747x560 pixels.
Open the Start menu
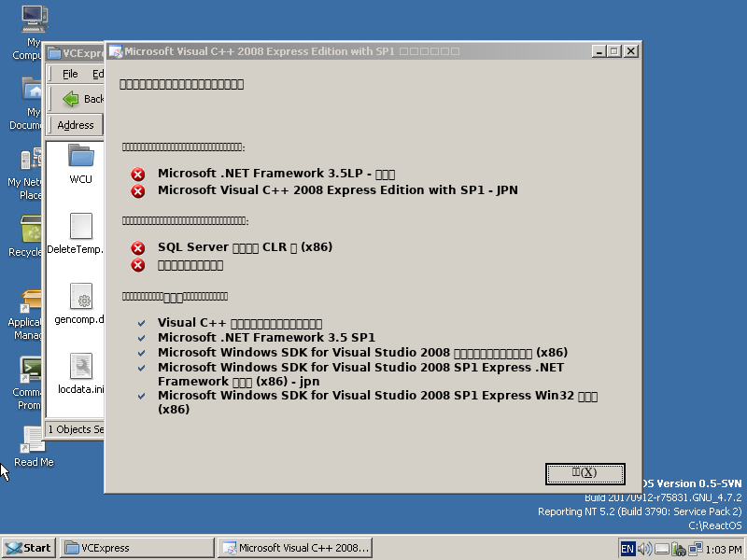point(29,548)
